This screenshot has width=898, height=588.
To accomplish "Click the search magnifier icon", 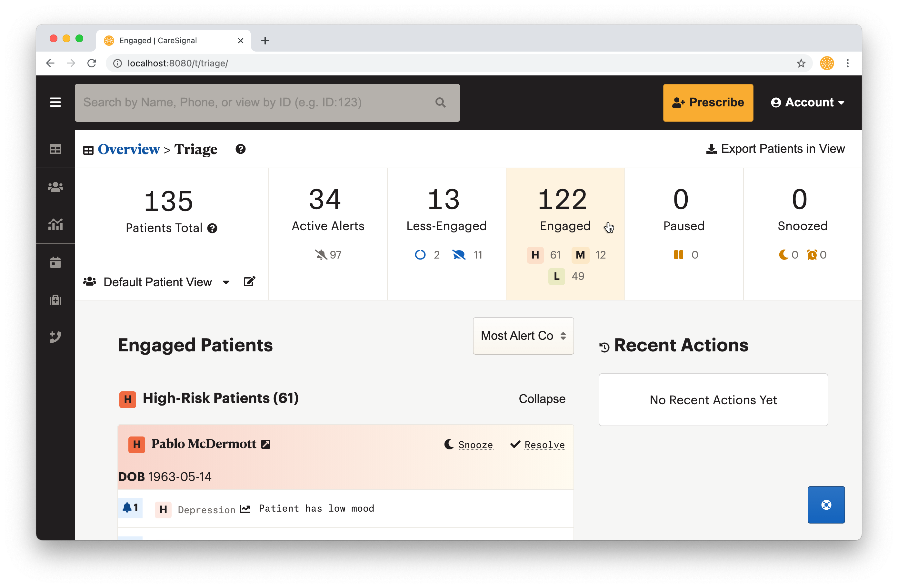I will tap(440, 103).
